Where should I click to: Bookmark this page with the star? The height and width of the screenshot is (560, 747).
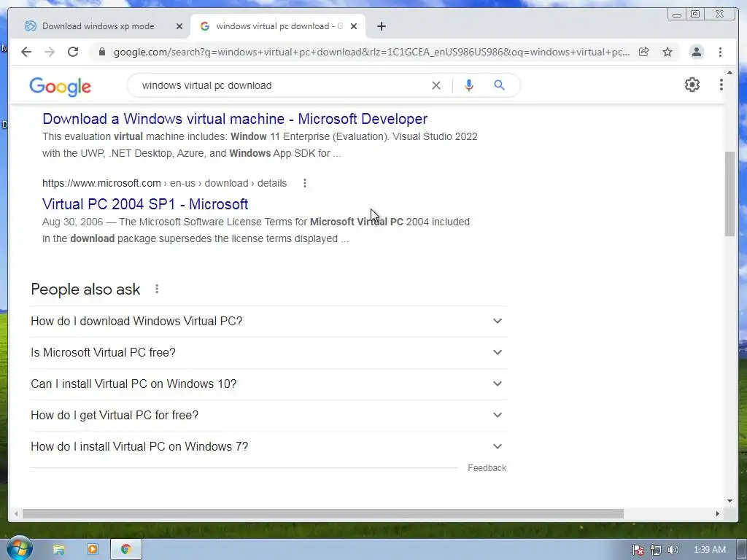click(x=667, y=52)
